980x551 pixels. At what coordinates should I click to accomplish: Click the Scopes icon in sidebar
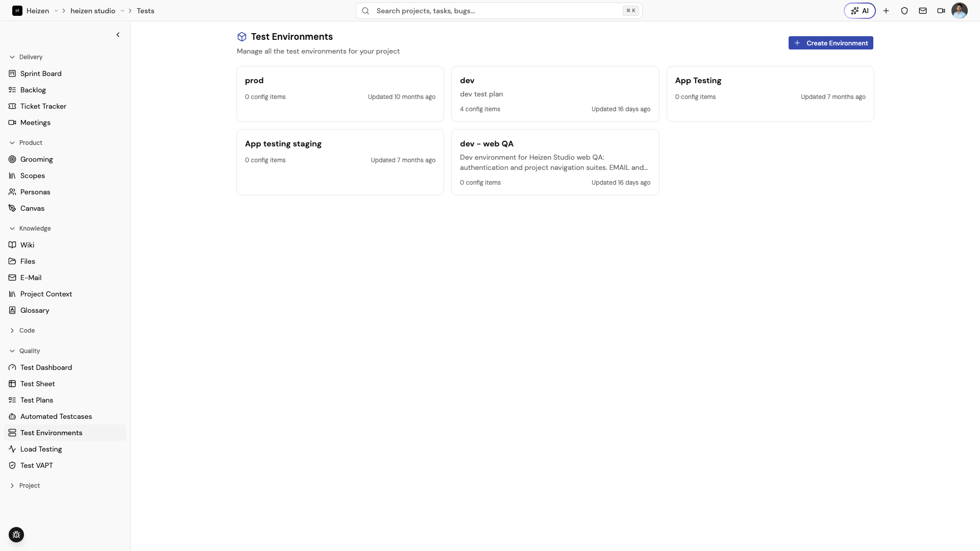pyautogui.click(x=12, y=176)
